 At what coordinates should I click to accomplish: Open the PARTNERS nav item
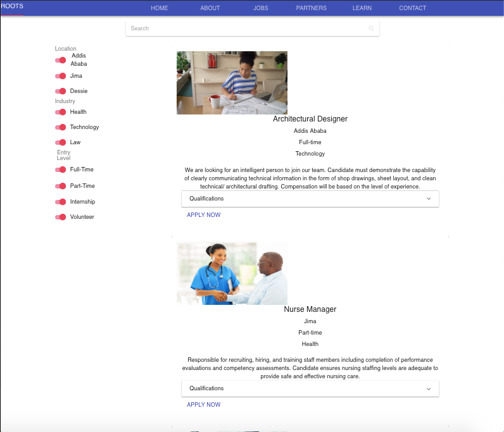coord(311,8)
